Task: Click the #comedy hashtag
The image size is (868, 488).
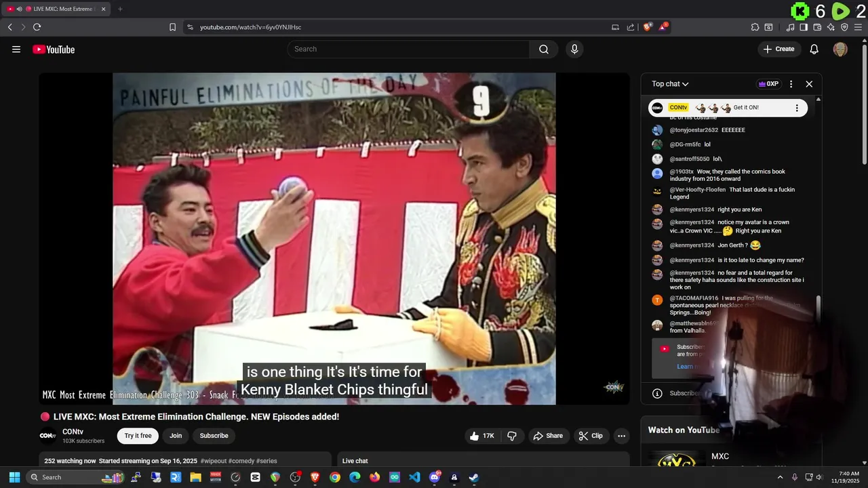Action: click(241, 461)
